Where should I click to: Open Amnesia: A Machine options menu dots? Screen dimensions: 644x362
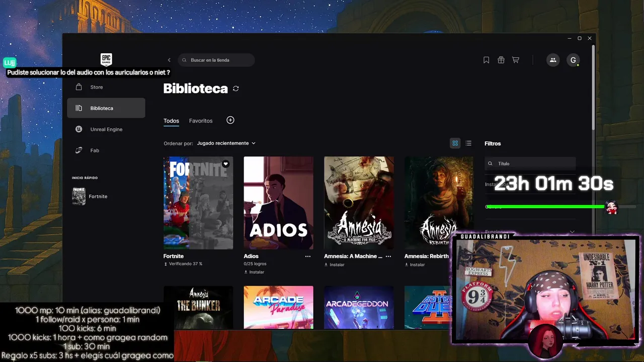click(x=388, y=256)
